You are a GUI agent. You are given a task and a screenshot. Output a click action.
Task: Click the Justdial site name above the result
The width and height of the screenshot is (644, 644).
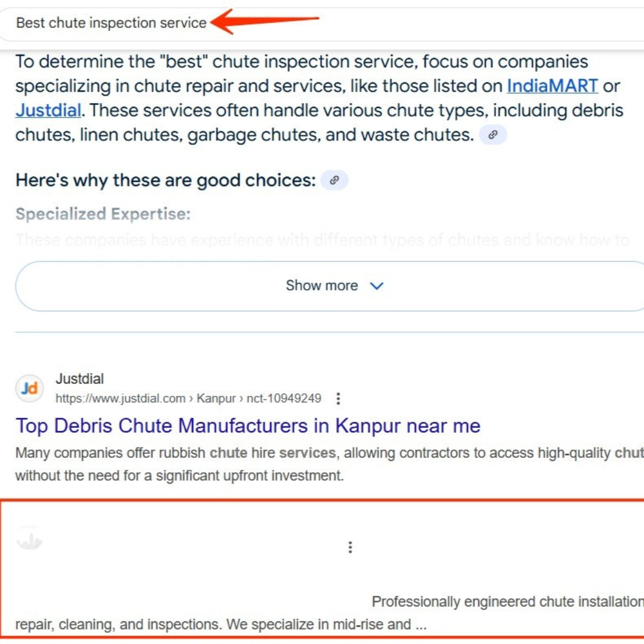coord(80,379)
